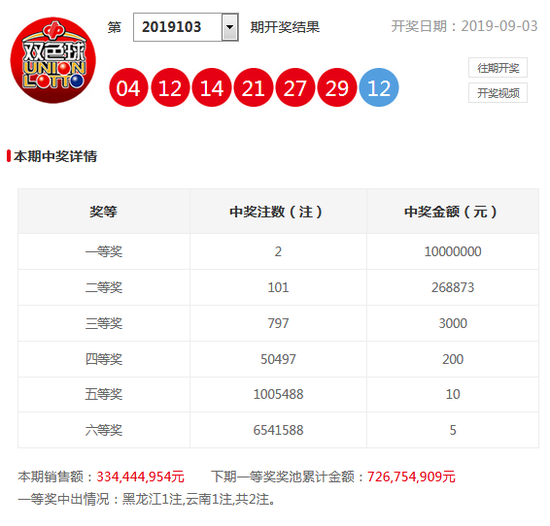
Task: Click sixth prize amount 5
Action: [x=453, y=430]
